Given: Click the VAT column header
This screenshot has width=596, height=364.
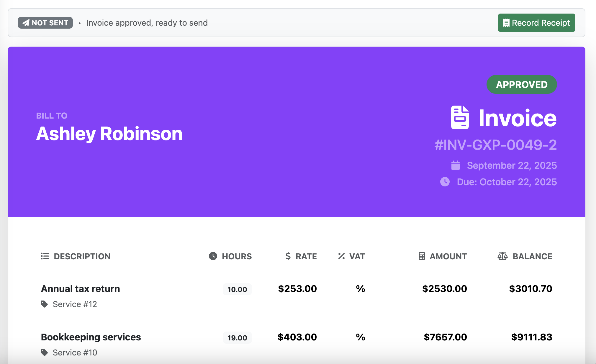Looking at the screenshot, I should pyautogui.click(x=357, y=256).
